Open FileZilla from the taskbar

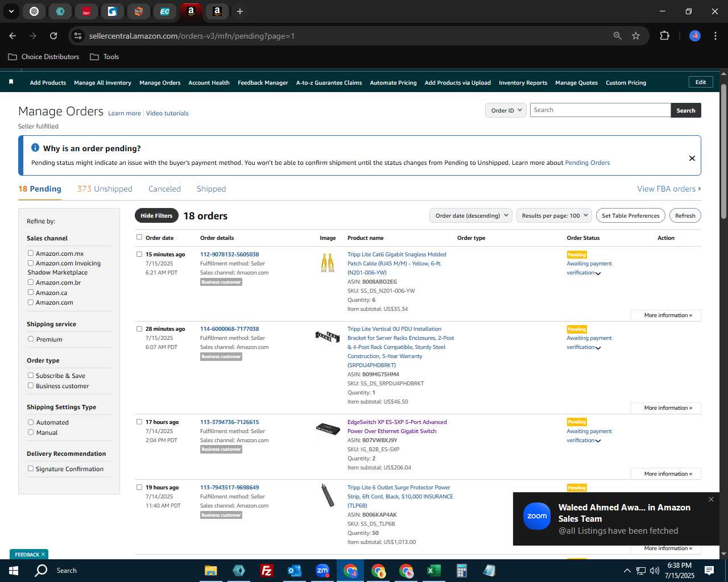coord(266,571)
